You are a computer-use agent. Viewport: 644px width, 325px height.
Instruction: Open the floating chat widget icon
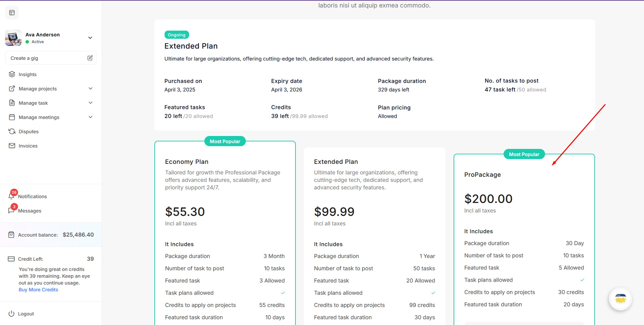pyautogui.click(x=621, y=299)
